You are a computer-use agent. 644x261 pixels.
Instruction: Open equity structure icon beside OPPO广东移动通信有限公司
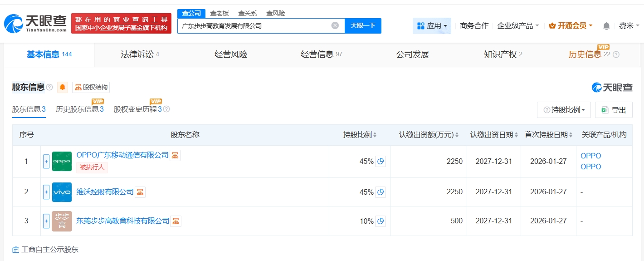click(175, 155)
